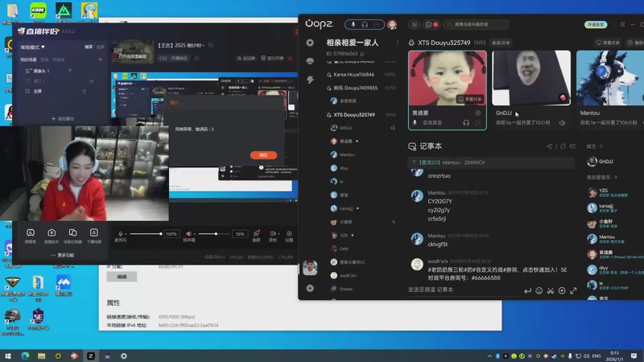The image size is (644, 362).
Task: Toggle visibility of 窗口 1 source
Action: click(91, 81)
